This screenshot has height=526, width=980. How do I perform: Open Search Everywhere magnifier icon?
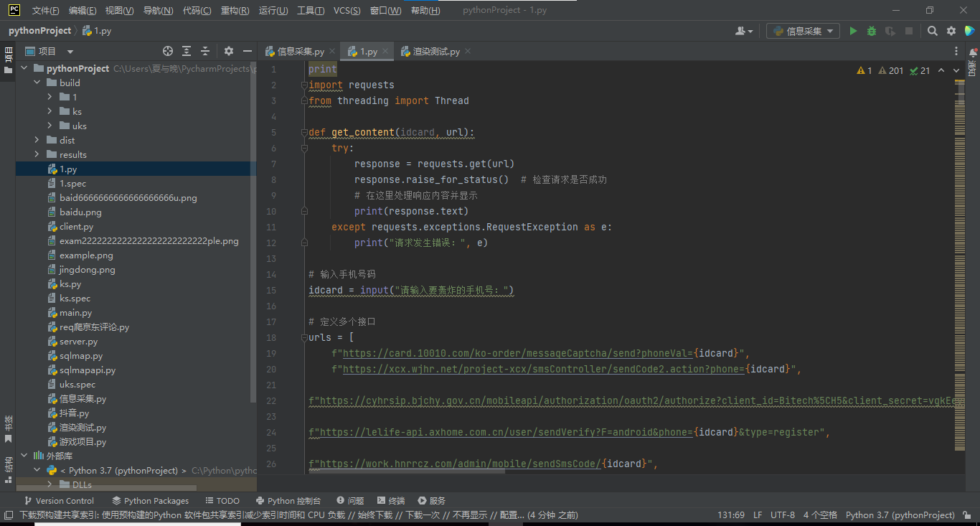point(933,31)
